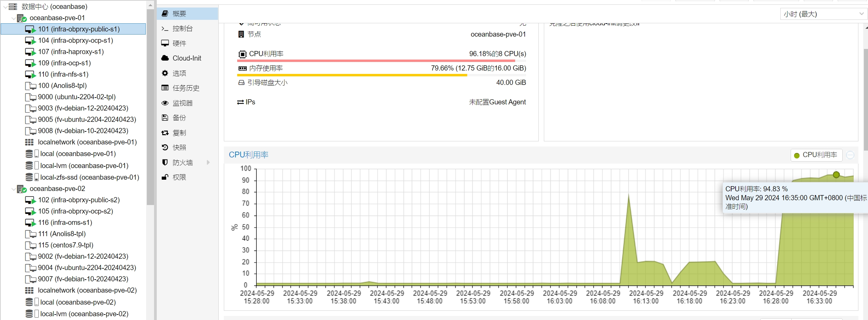Click the 权限 unlock icon
Screen dimensions: 868x320
(165, 177)
